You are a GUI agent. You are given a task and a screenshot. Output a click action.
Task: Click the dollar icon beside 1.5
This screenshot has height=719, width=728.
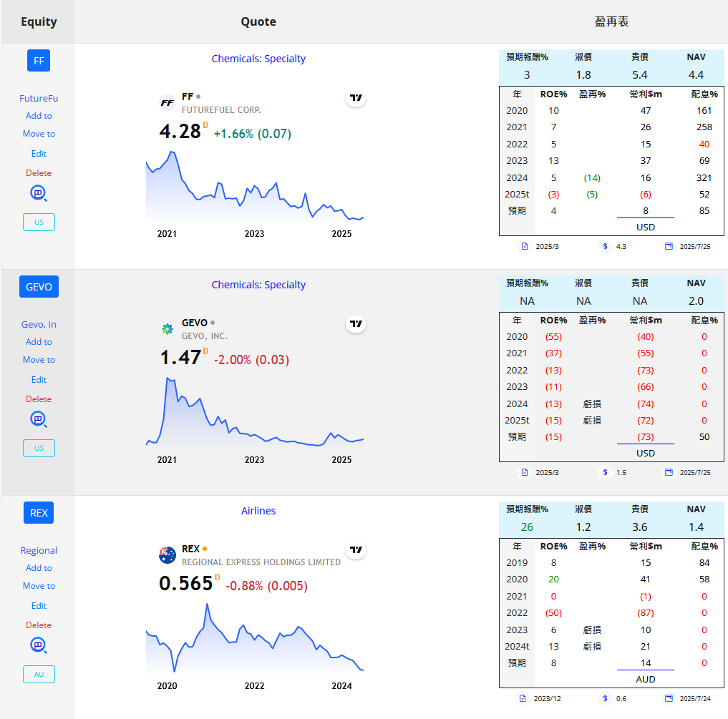(605, 472)
